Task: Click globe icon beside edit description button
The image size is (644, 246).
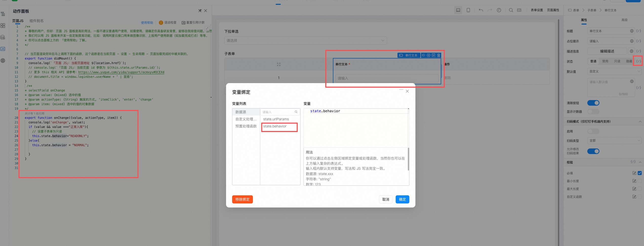Action: coord(632,51)
